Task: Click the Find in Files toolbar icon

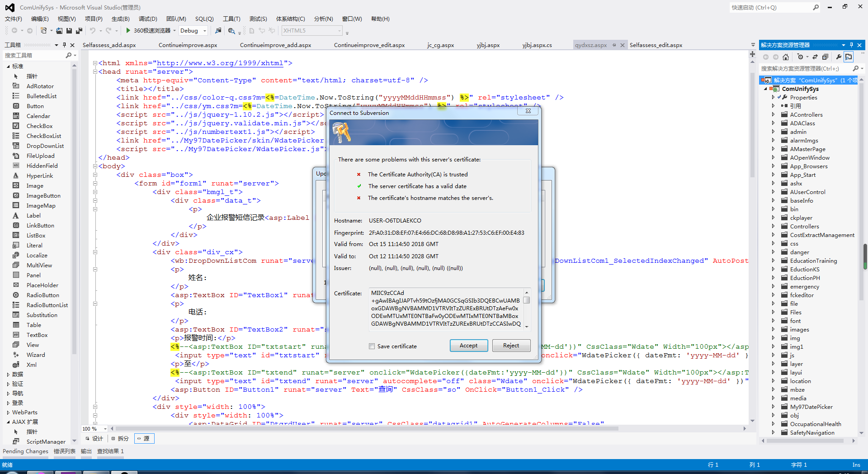Action: (231, 31)
